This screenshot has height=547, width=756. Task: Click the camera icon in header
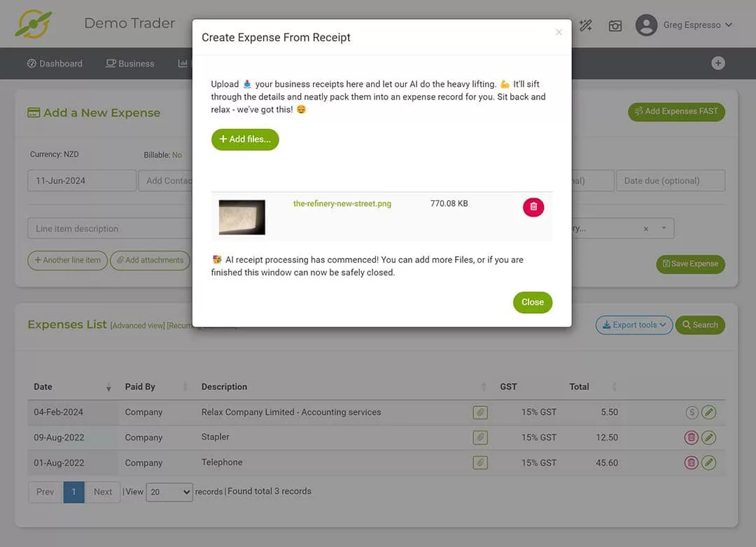tap(615, 26)
